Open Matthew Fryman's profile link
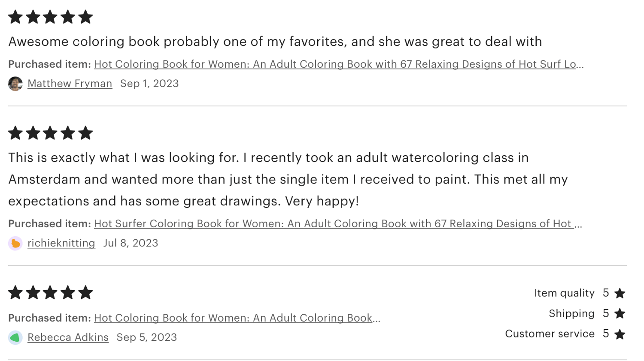Viewport: 644px width, 361px height. [70, 84]
